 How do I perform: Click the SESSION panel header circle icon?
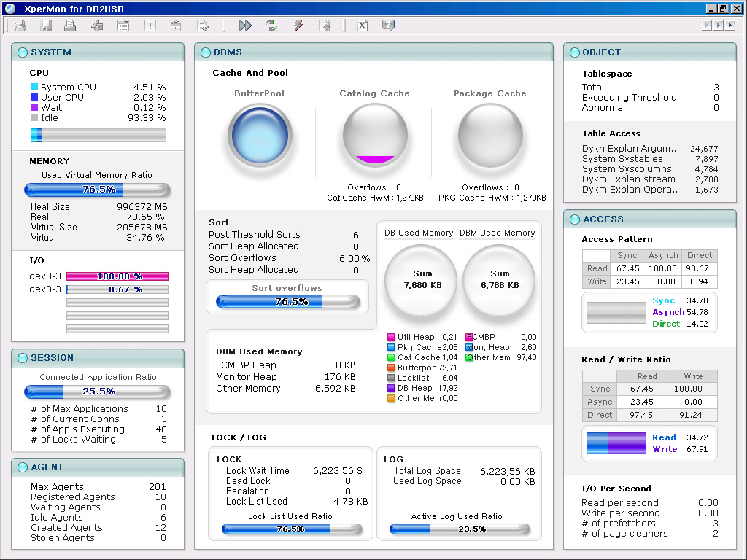pos(23,358)
